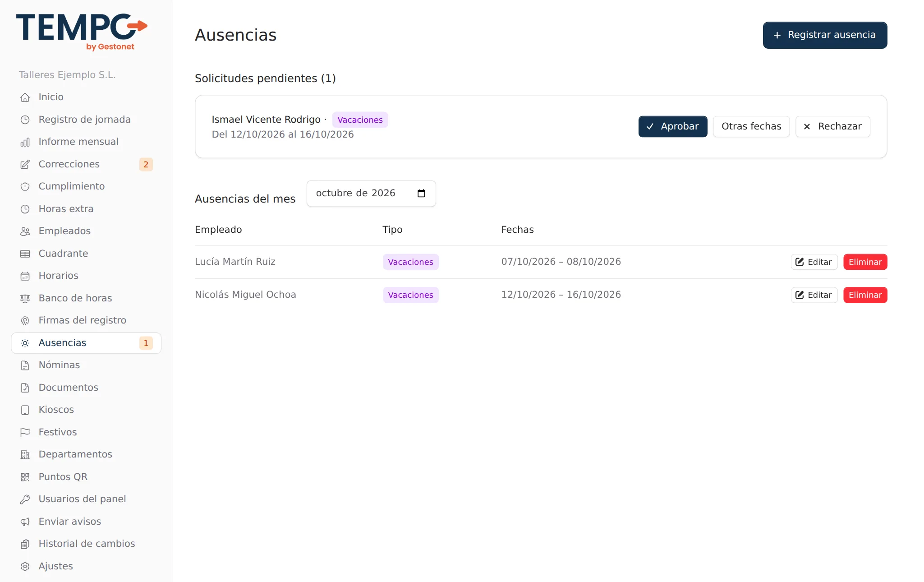Viewport: 924px width, 582px height.
Task: Approve Ismael Vicente Rodrigo's vacation request
Action: click(x=672, y=126)
